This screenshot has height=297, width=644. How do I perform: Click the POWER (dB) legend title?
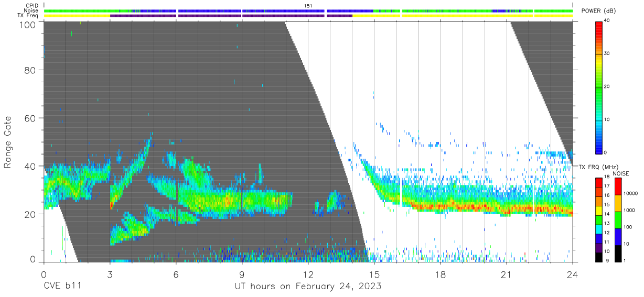point(599,11)
